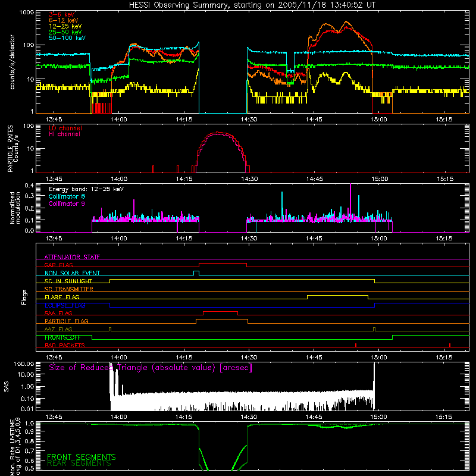Click the first AAZ FLAG spike near 13:58
Viewport: 476px width, 476px height.
(110, 329)
